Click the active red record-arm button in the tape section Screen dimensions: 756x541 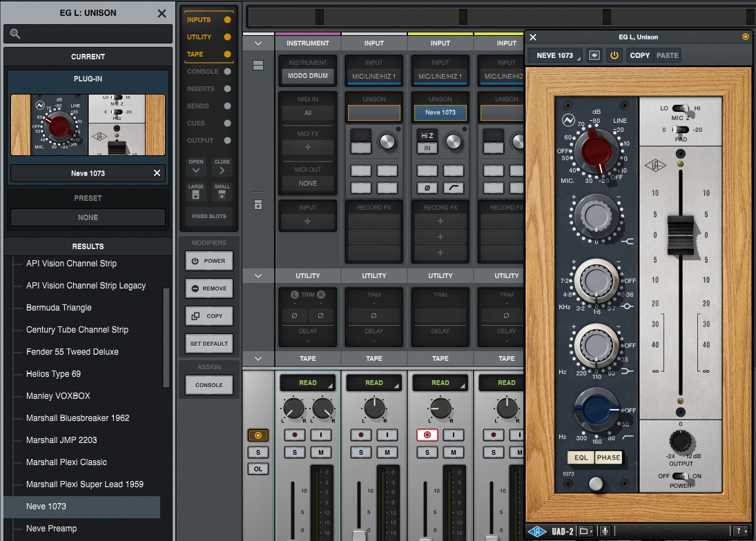tap(427, 435)
